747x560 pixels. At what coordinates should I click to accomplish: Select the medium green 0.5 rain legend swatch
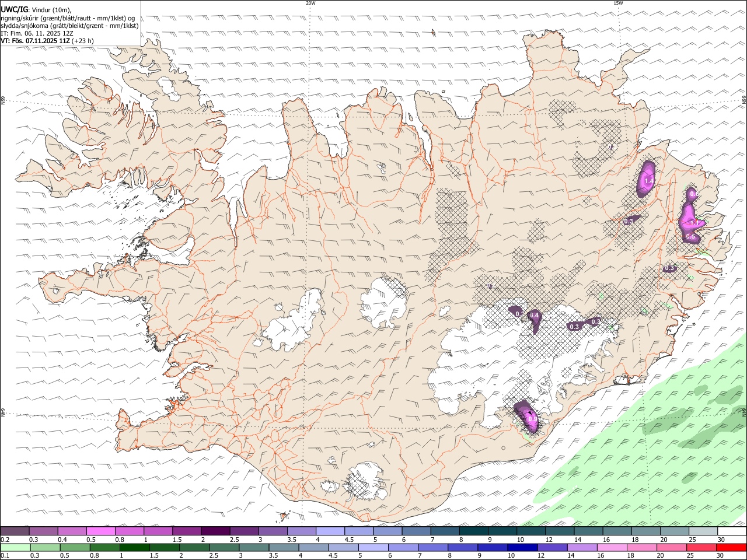pyautogui.click(x=75, y=547)
